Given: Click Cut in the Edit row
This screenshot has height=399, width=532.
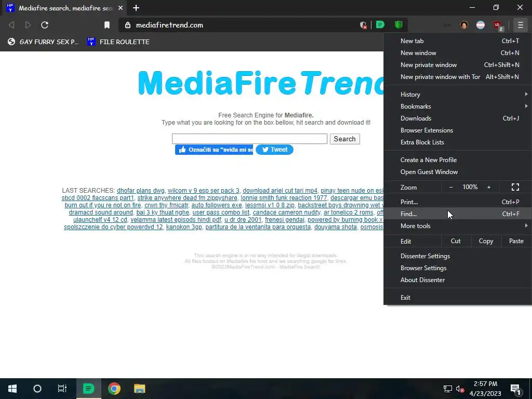Looking at the screenshot, I should click(456, 241).
